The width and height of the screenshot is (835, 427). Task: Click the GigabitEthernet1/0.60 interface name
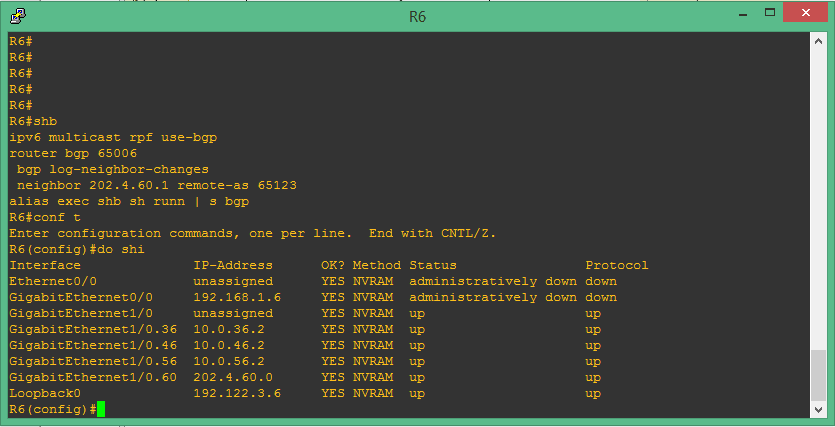[x=93, y=378]
